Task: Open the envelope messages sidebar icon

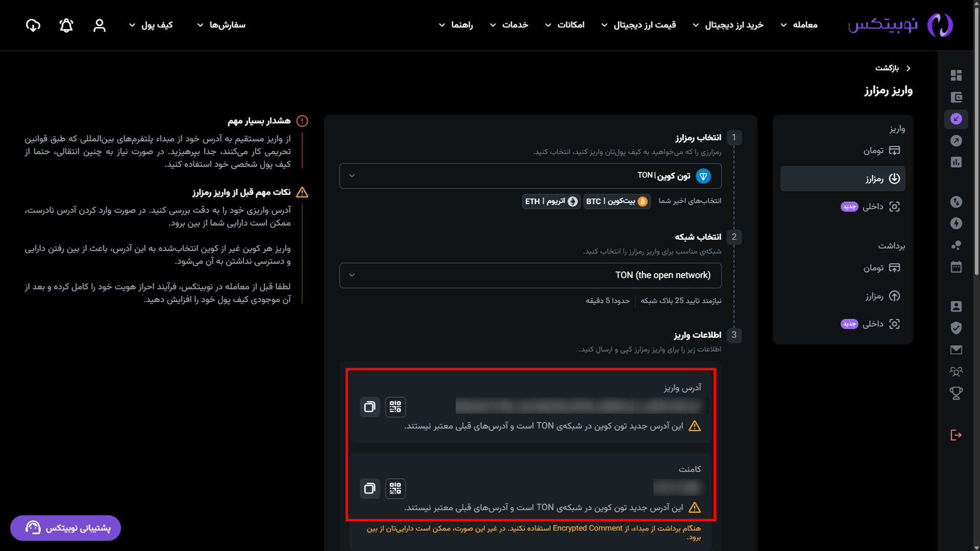Action: pos(956,349)
